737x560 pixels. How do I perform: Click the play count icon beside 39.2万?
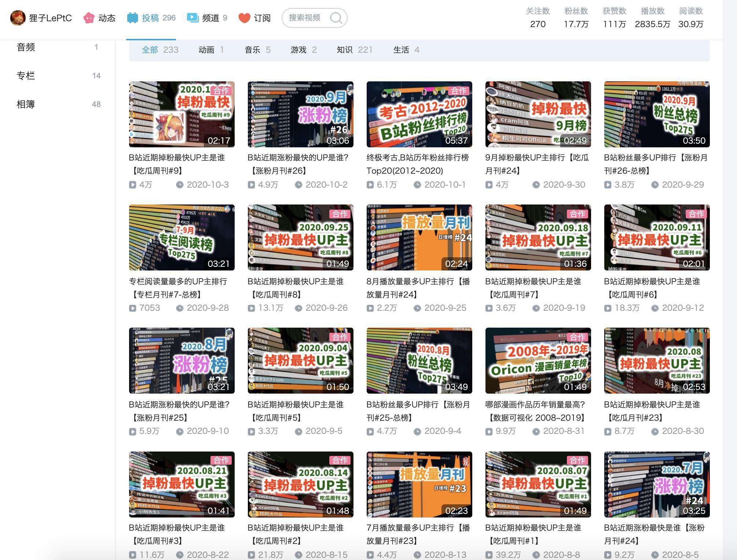[x=489, y=555]
